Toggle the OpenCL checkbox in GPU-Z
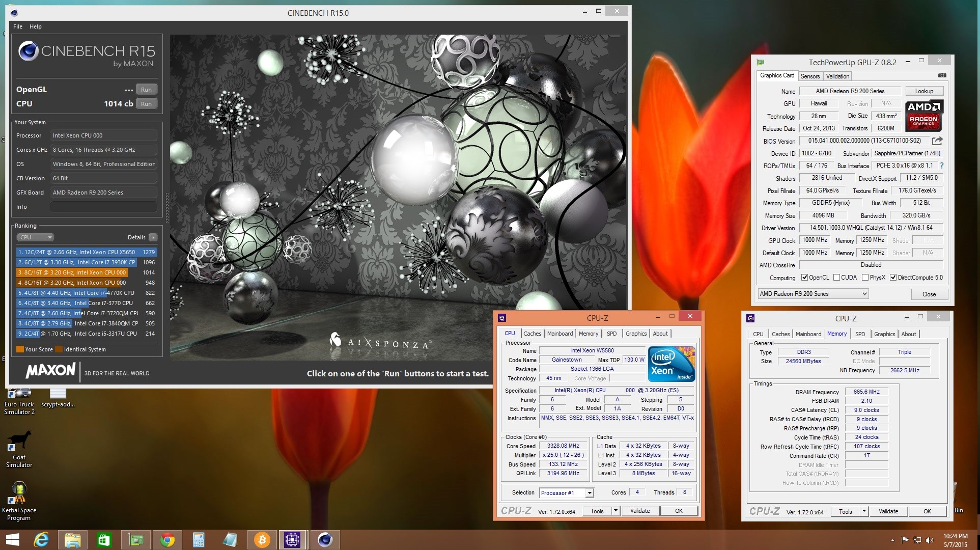980x550 pixels. tap(805, 278)
